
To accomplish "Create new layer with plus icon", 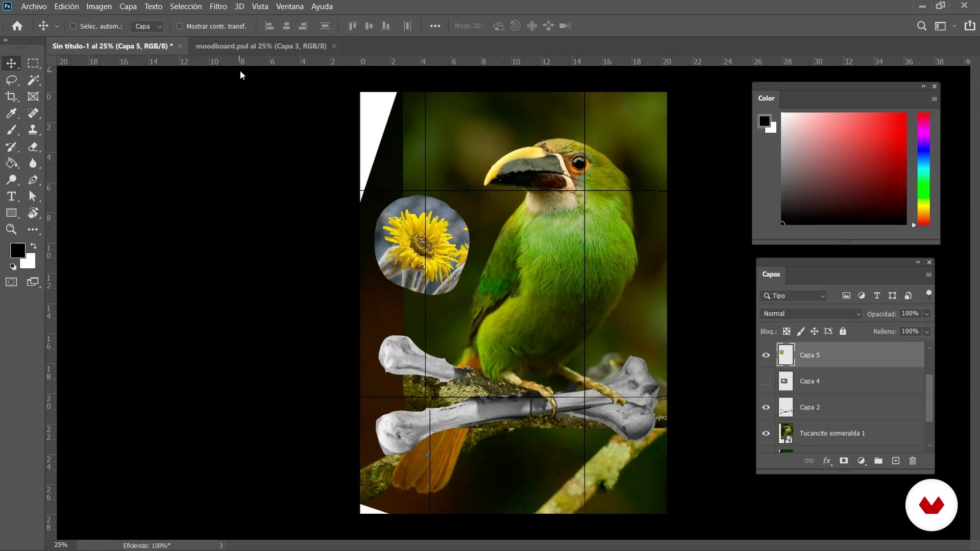I will pyautogui.click(x=896, y=461).
